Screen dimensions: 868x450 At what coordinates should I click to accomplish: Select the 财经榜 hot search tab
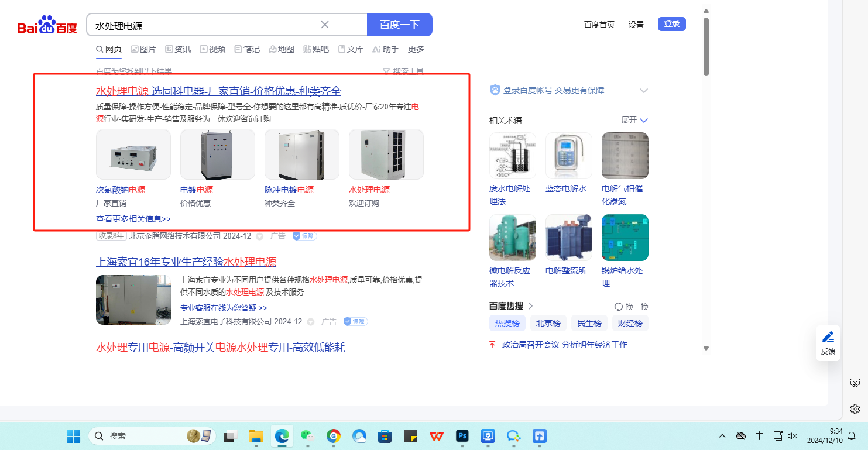tap(630, 323)
